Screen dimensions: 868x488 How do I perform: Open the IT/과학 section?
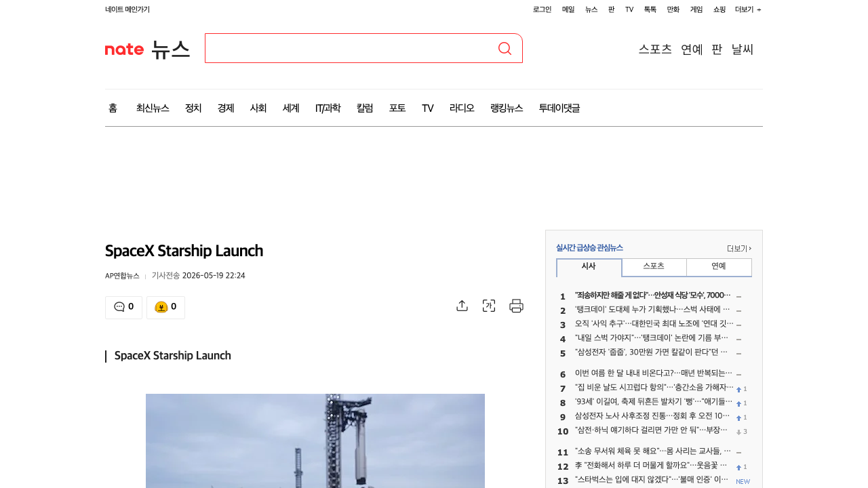click(328, 108)
